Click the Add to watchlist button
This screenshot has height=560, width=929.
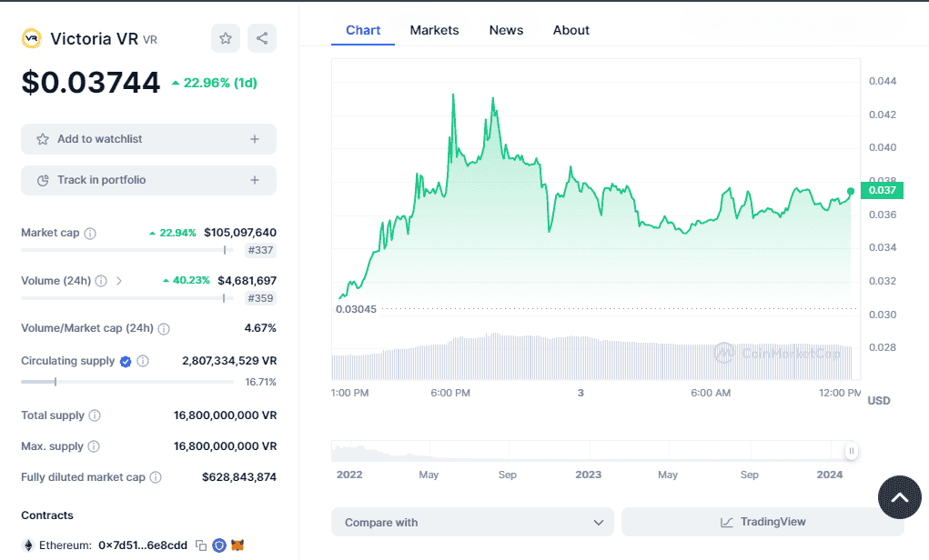coord(148,139)
